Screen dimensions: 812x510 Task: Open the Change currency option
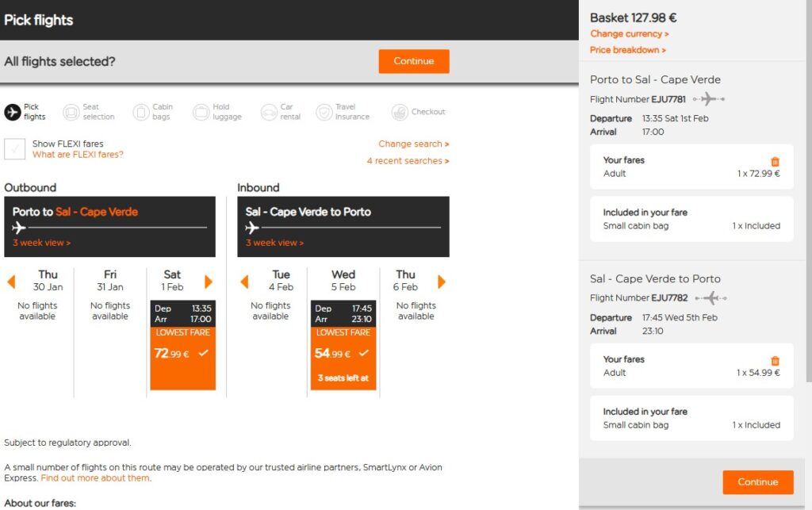click(x=629, y=33)
